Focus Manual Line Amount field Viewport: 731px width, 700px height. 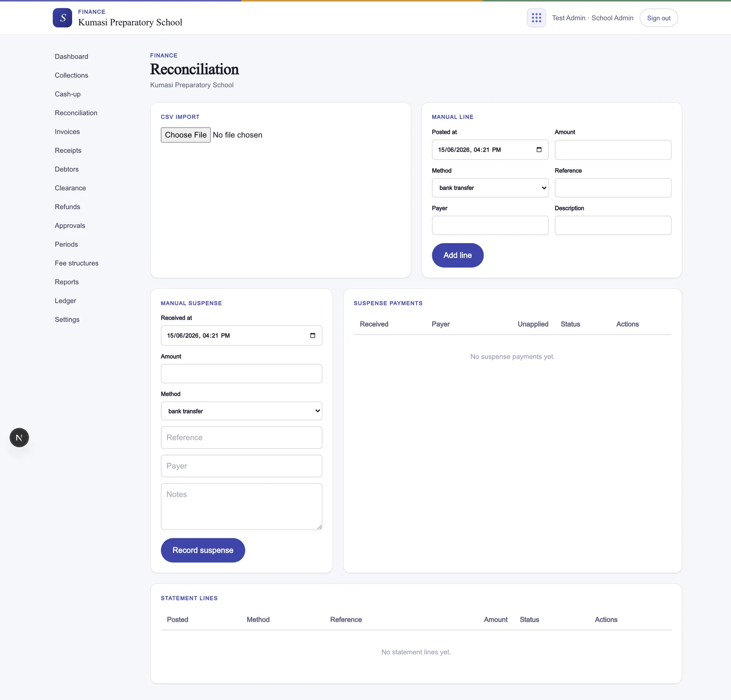[613, 150]
